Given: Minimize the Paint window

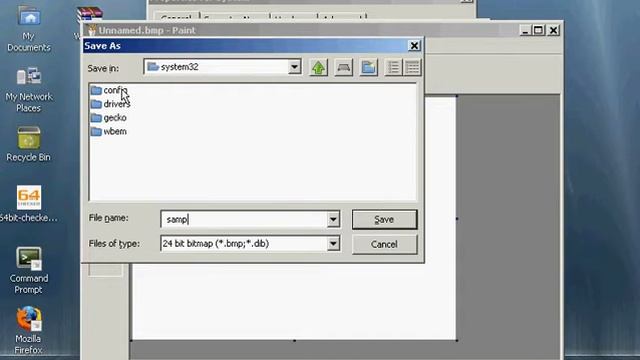Looking at the screenshot, I should pyautogui.click(x=525, y=30).
